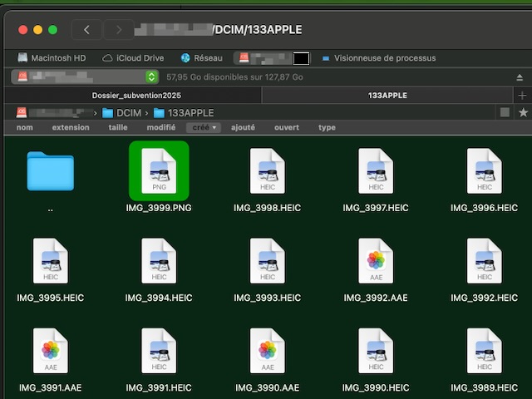Add a new tab with plus button
This screenshot has width=532, height=399.
coord(522,96)
